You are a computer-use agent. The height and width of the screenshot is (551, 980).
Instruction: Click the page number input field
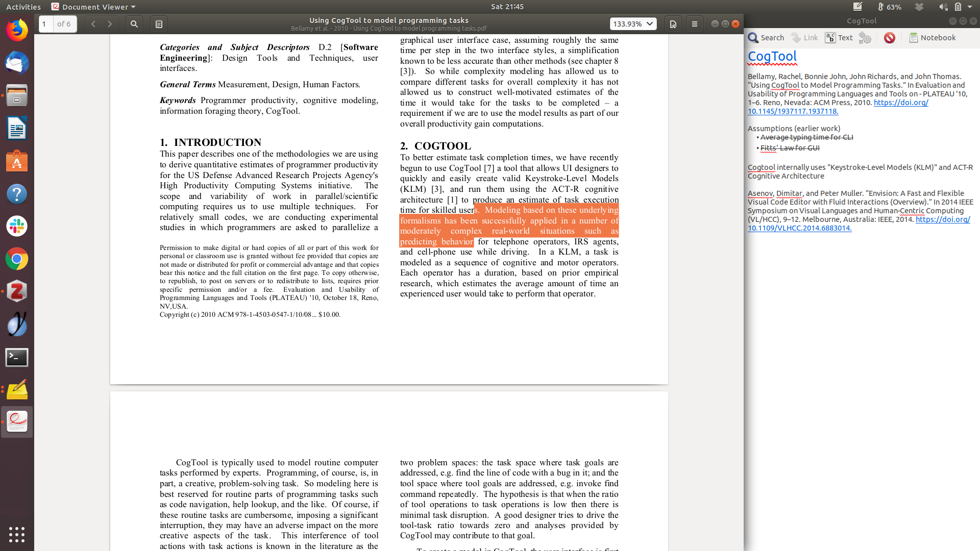click(45, 24)
